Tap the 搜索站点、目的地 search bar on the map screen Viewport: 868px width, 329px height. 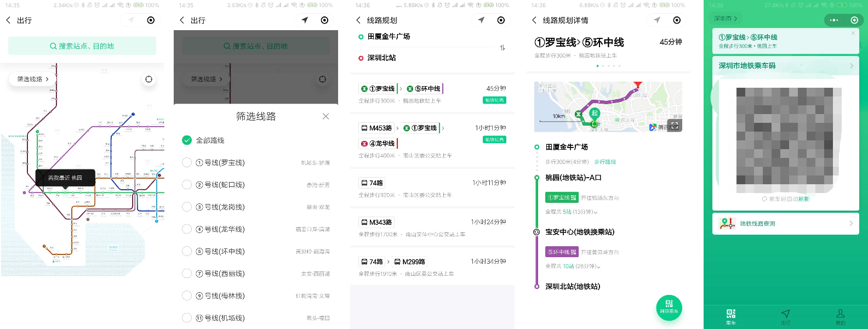(x=82, y=46)
